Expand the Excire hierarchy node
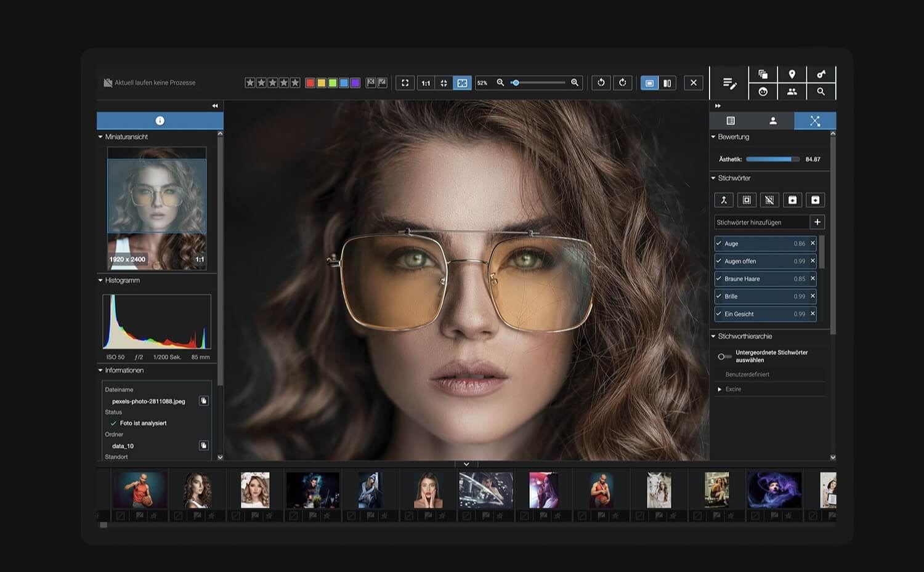The height and width of the screenshot is (572, 924). (x=719, y=389)
